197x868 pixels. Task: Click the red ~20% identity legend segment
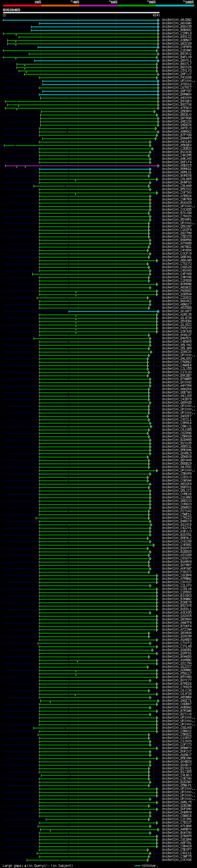pos(22,6)
